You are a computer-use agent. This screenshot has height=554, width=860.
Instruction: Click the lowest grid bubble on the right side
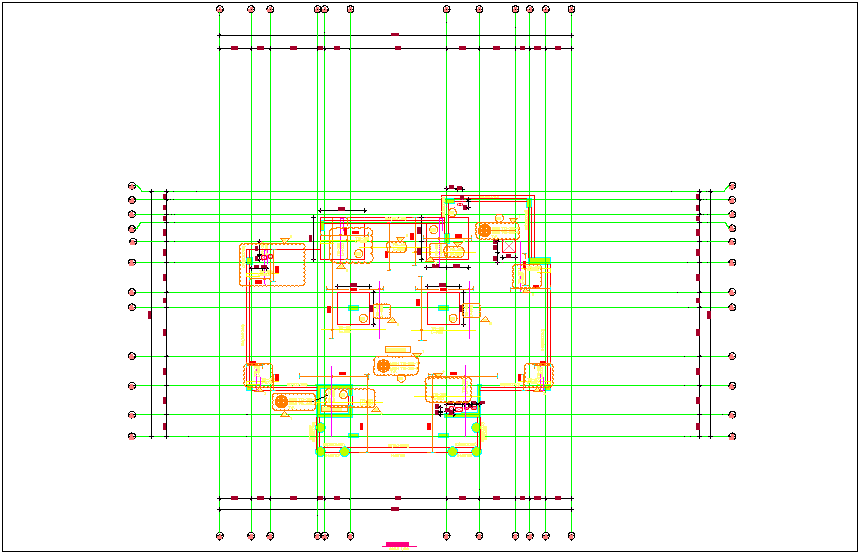[x=732, y=436]
